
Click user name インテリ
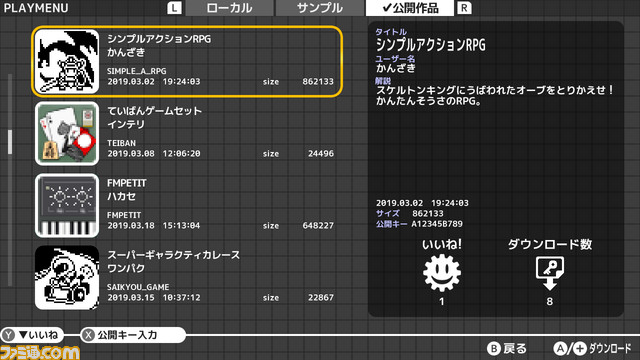pyautogui.click(x=126, y=124)
